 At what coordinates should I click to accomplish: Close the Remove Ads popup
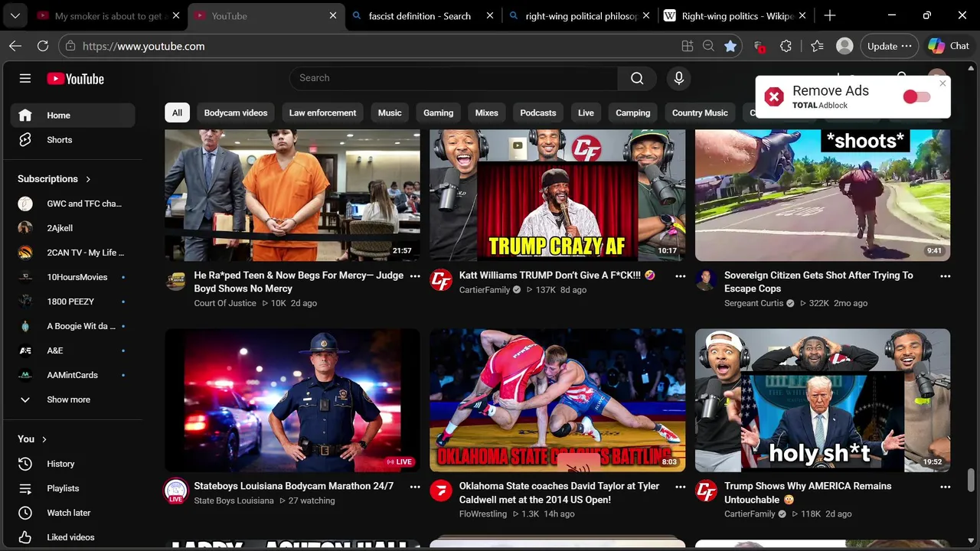click(x=942, y=83)
